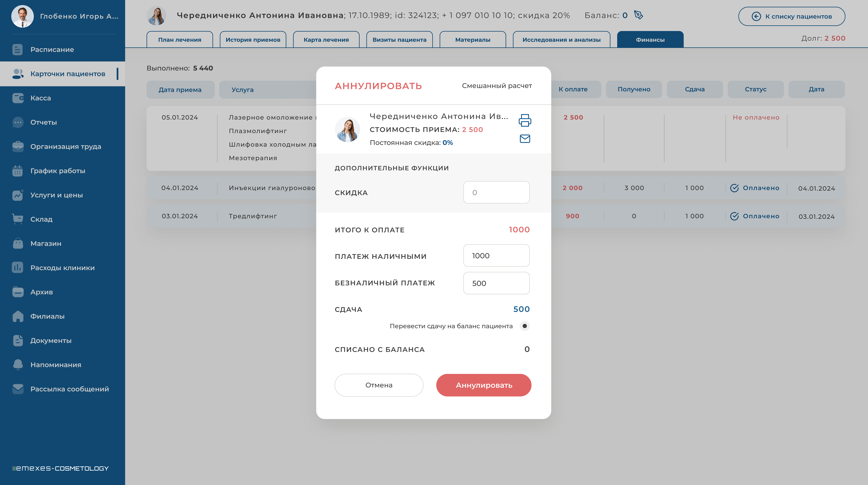Switch to the Материалы tab

[473, 40]
